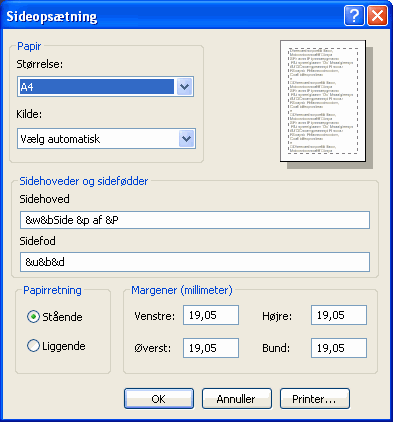Open the Størrelse paper size dropdown arrow
Image resolution: width=393 pixels, height=422 pixels.
click(x=184, y=87)
